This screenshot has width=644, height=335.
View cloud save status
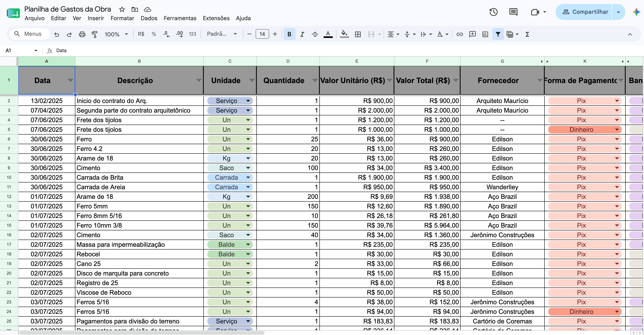[x=148, y=10]
